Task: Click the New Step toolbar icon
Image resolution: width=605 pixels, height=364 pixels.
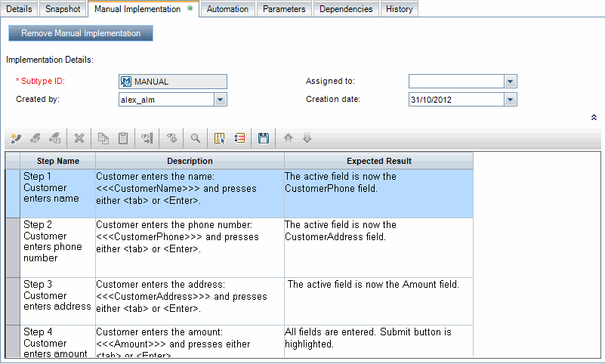Action: tap(15, 138)
